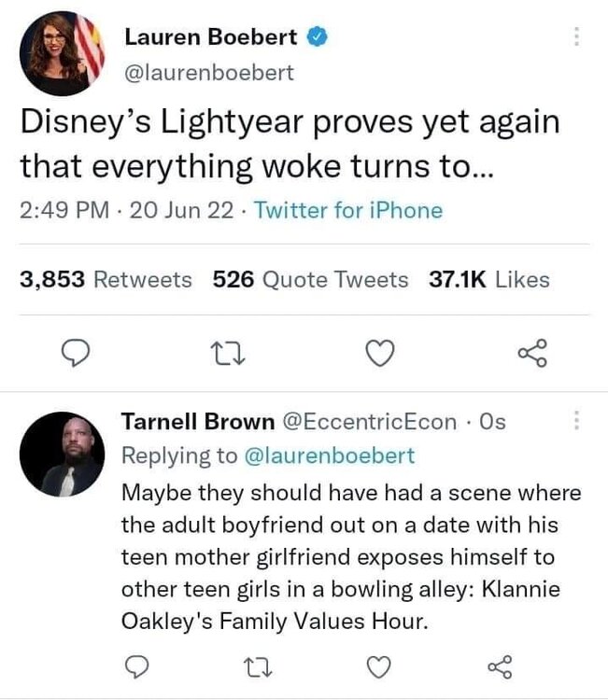This screenshot has height=700, width=608.
Task: Click the Twitter for iPhone link
Action: point(348,210)
